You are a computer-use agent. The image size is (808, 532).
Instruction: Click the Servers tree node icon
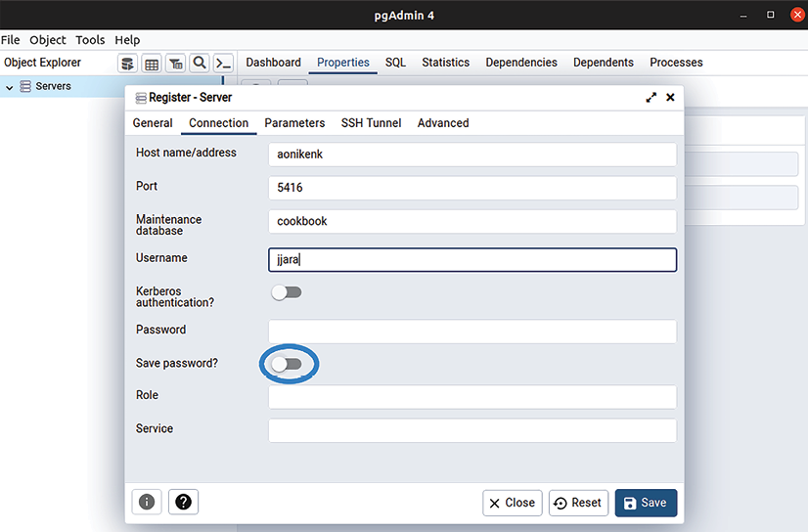point(25,86)
